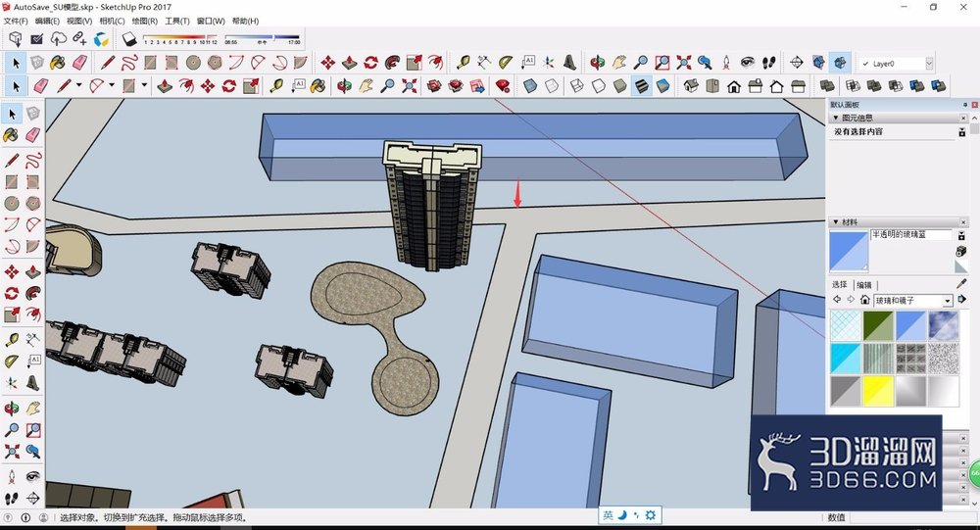Toggle Display Section Planes
The width and height of the screenshot is (980, 530).
click(818, 62)
